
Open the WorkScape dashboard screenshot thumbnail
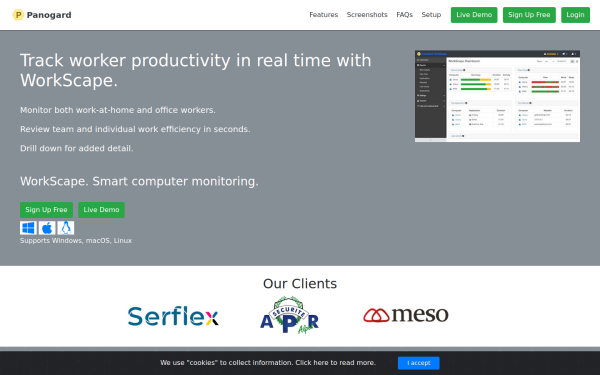pyautogui.click(x=497, y=96)
